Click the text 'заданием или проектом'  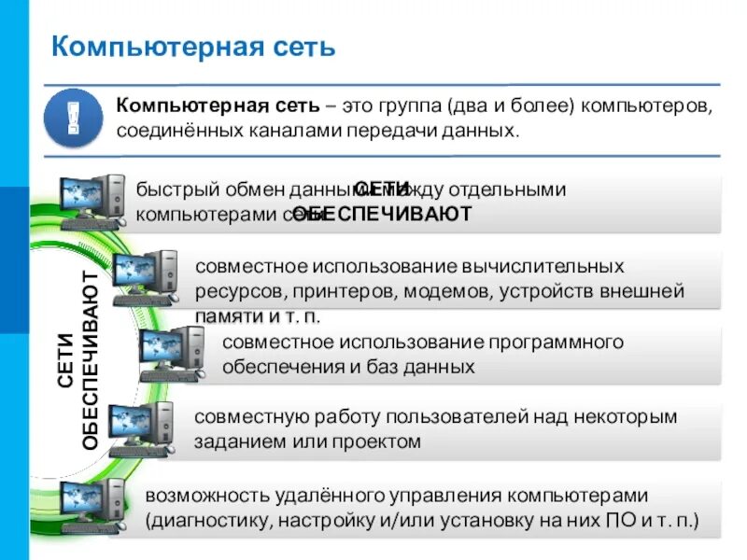(307, 441)
